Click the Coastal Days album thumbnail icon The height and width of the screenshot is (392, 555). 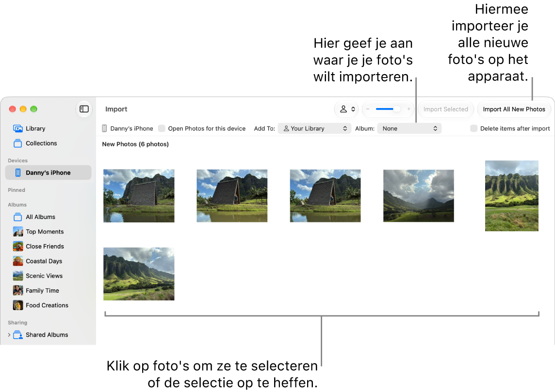tap(17, 261)
